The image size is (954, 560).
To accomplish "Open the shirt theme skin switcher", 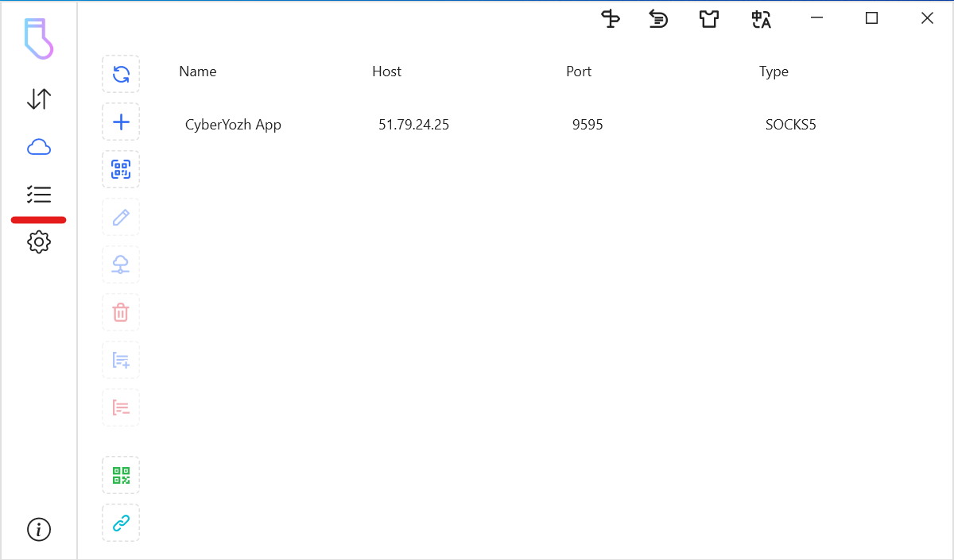I will (708, 19).
